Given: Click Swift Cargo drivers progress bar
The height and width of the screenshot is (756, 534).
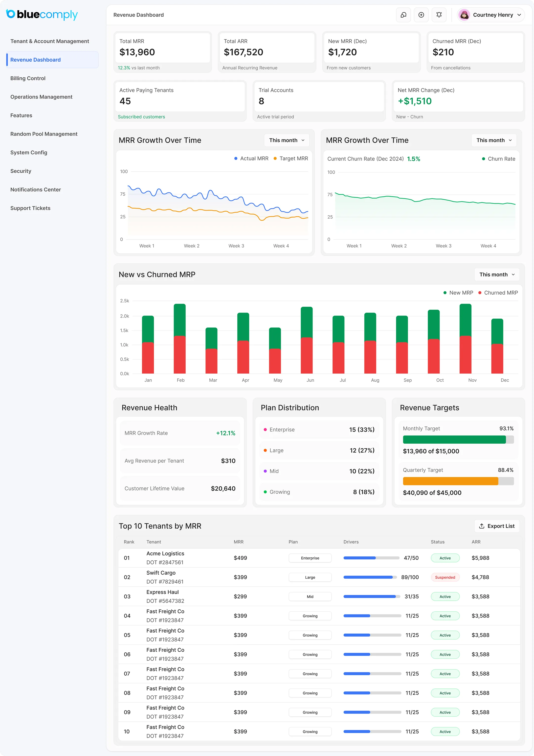Looking at the screenshot, I should [x=370, y=577].
